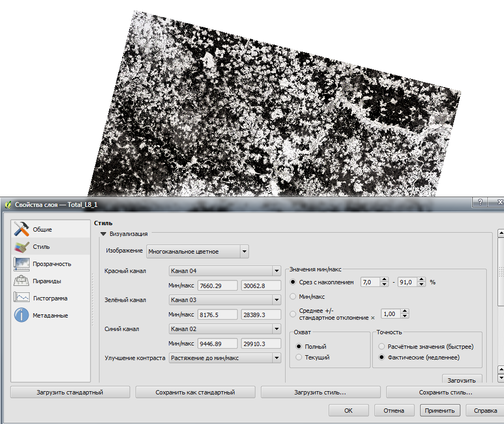Viewport: 504px width, 424px height.
Task: Click the QGIS icon in dialog title bar
Action: click(x=8, y=205)
